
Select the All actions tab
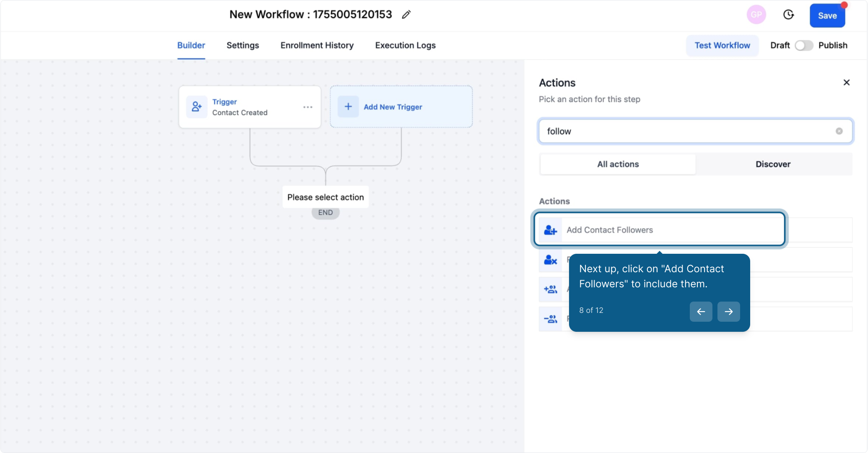coord(618,164)
